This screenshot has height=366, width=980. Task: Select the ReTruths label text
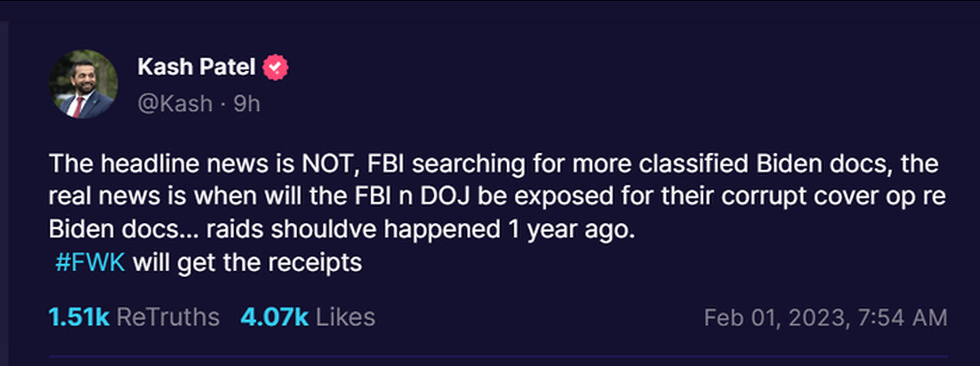[x=169, y=317]
